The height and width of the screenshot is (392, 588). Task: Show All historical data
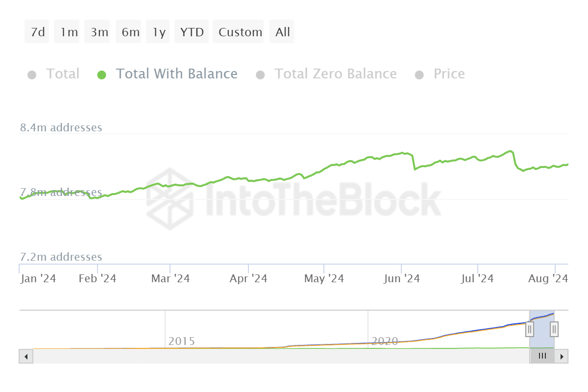pos(283,32)
